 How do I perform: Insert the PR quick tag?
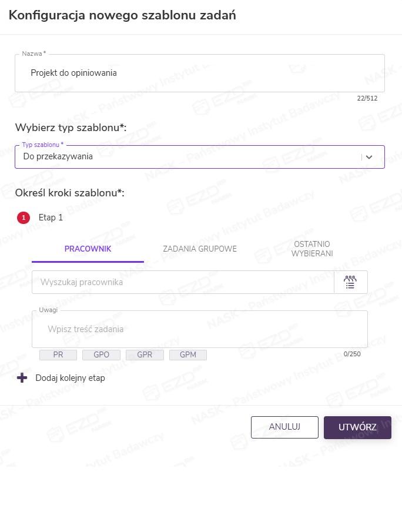point(58,355)
